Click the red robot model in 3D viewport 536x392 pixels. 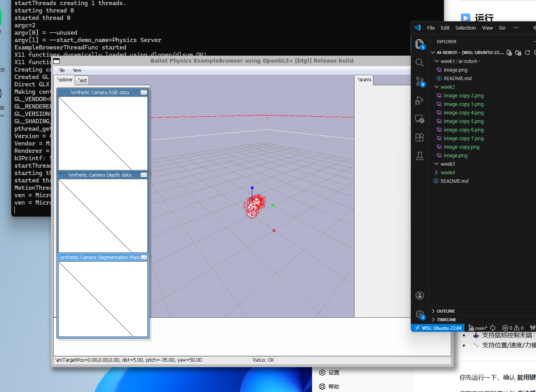tap(255, 206)
